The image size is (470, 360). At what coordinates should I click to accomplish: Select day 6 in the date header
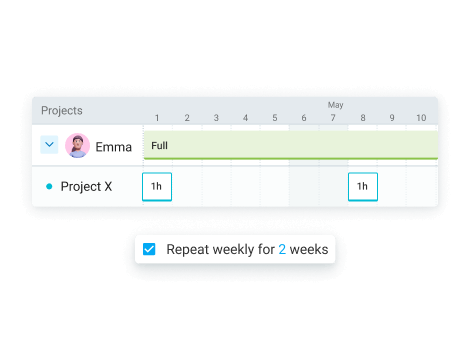[304, 118]
